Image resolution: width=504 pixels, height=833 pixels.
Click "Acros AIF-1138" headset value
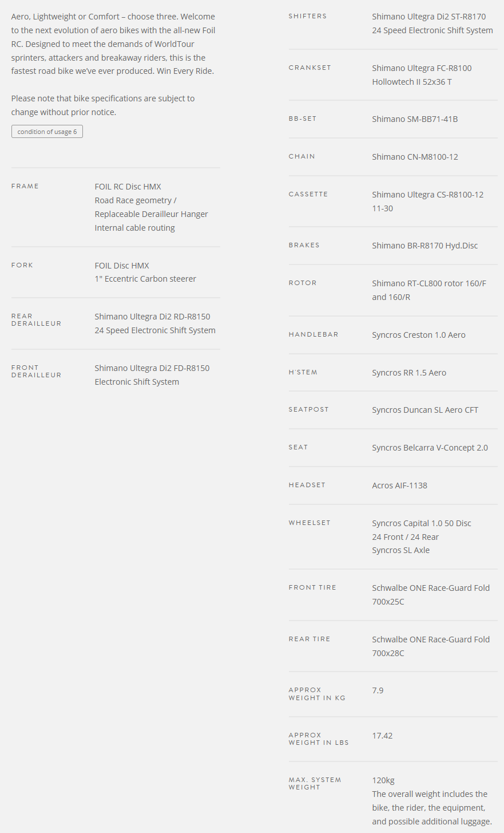click(399, 485)
